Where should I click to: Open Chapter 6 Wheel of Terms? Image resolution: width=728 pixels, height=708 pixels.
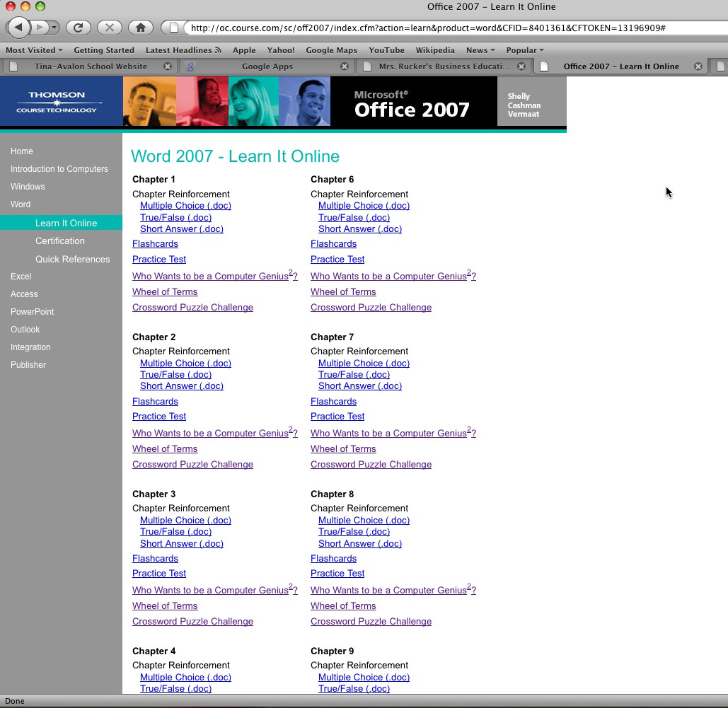click(x=343, y=291)
